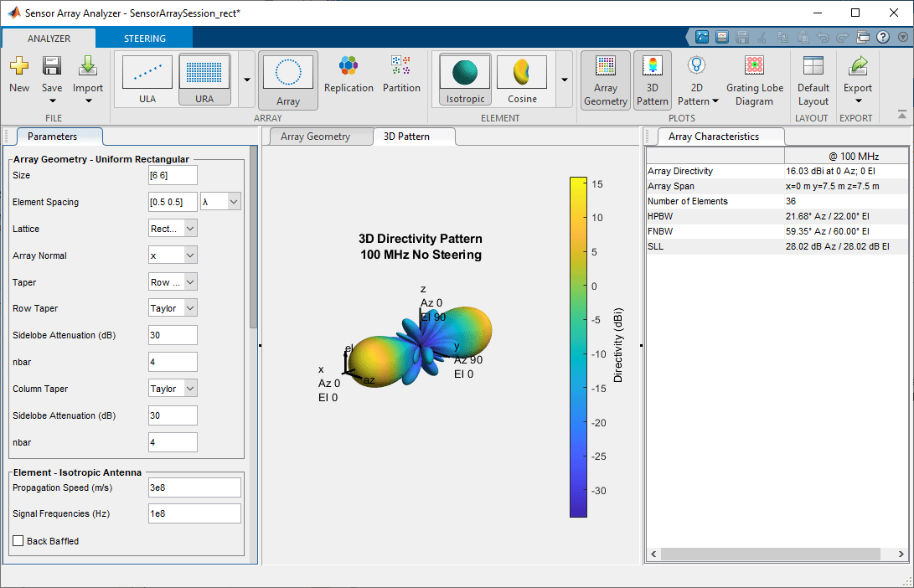The width and height of the screenshot is (914, 588).
Task: Enable the Back Baffled checkbox
Action: click(x=18, y=540)
